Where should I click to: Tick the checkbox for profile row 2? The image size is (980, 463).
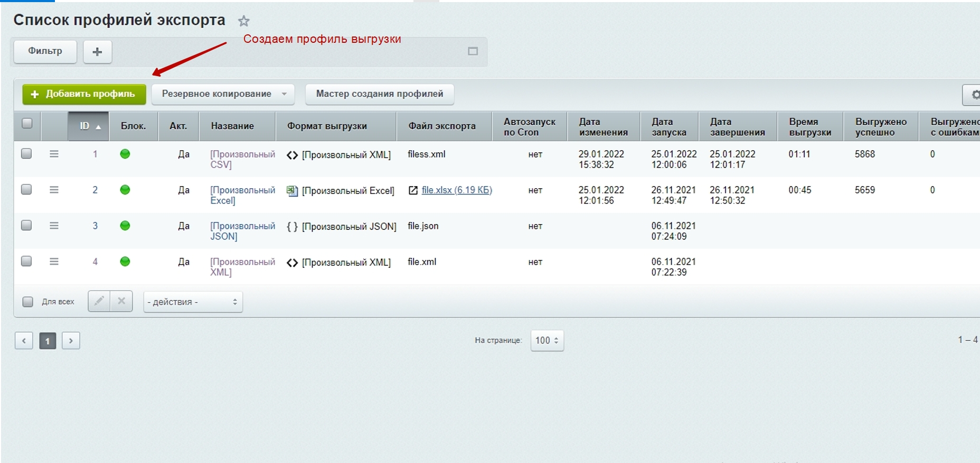(x=26, y=190)
